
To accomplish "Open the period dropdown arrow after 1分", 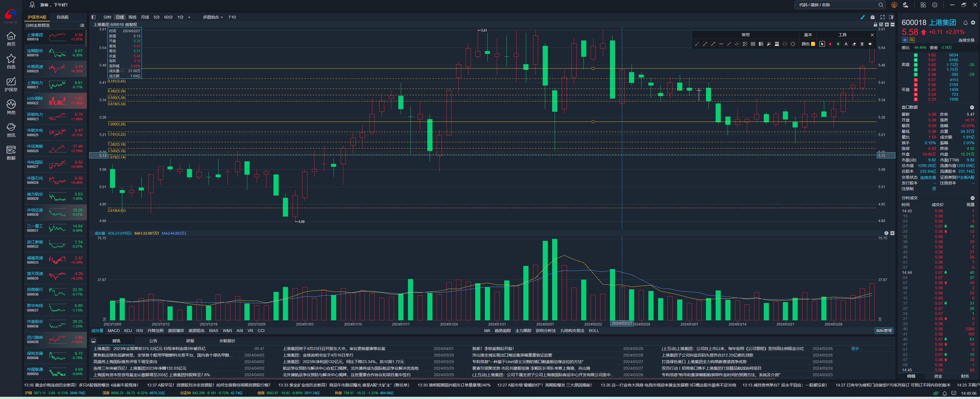I will pyautogui.click(x=189, y=17).
